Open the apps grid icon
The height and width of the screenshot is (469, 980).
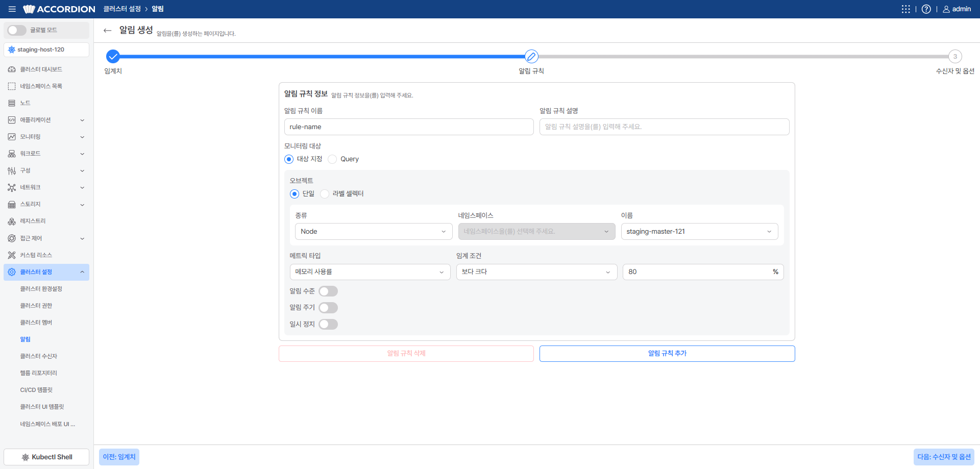[x=905, y=9]
